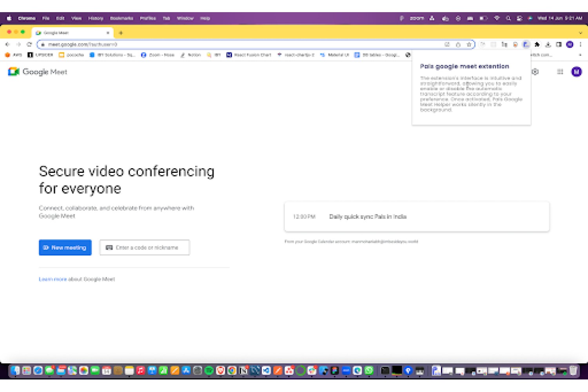The height and width of the screenshot is (392, 588).
Task: Click the Enter a code or nickname field
Action: [145, 247]
